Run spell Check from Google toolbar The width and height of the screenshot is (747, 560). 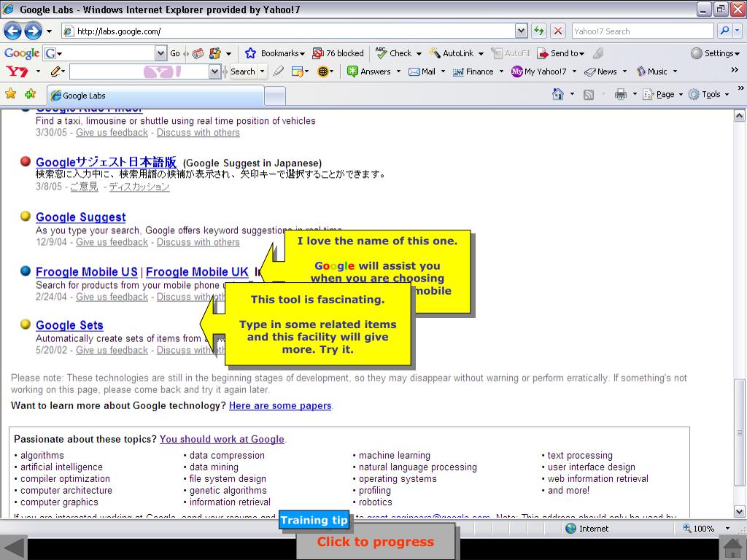coord(393,52)
